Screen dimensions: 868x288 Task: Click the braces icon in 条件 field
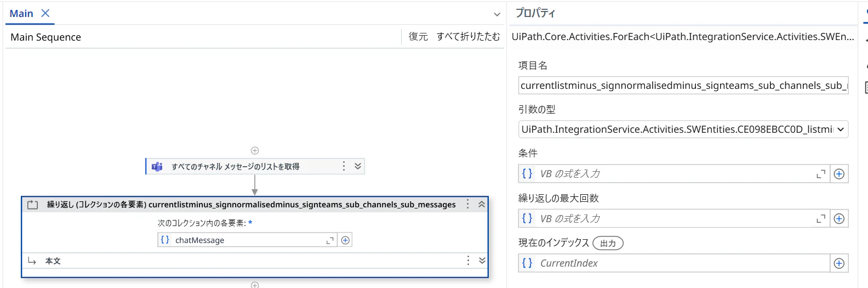[527, 173]
